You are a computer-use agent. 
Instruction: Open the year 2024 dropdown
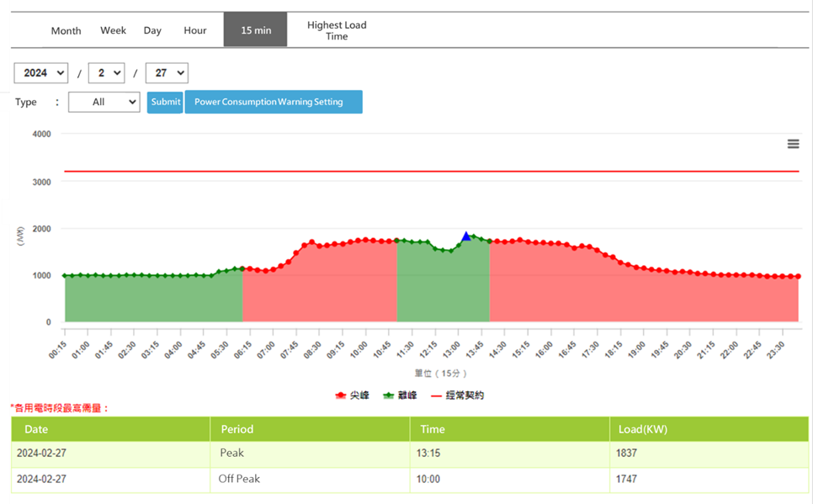[40, 73]
